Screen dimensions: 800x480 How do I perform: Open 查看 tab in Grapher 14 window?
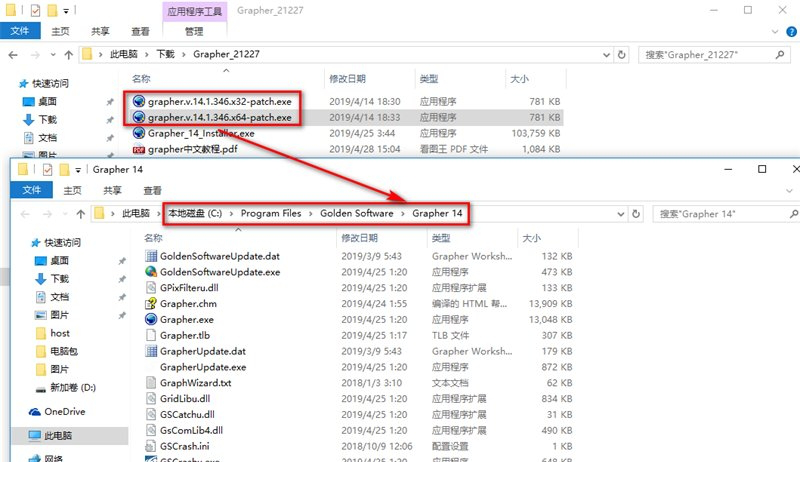pyautogui.click(x=152, y=190)
